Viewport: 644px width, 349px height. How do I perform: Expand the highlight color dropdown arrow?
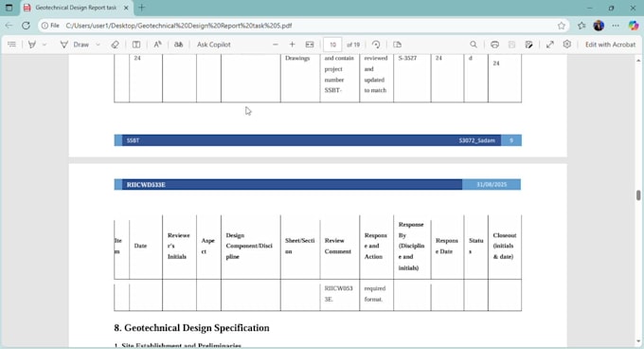pyautogui.click(x=45, y=45)
